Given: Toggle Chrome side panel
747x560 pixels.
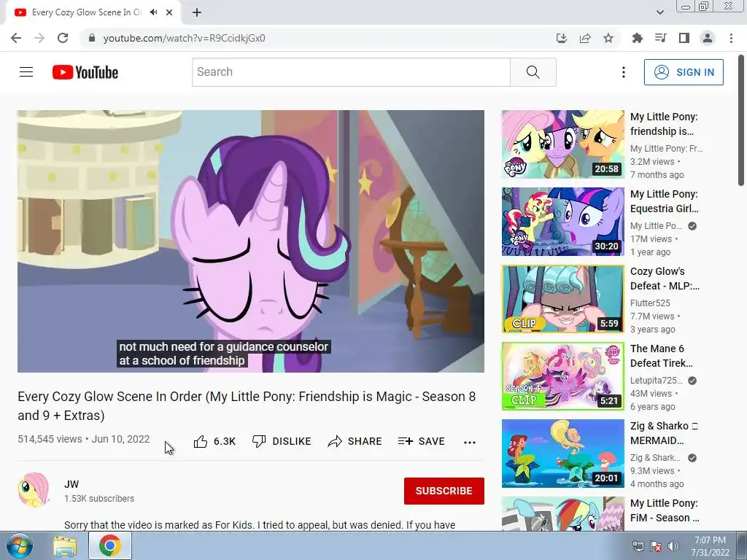Looking at the screenshot, I should pos(684,38).
